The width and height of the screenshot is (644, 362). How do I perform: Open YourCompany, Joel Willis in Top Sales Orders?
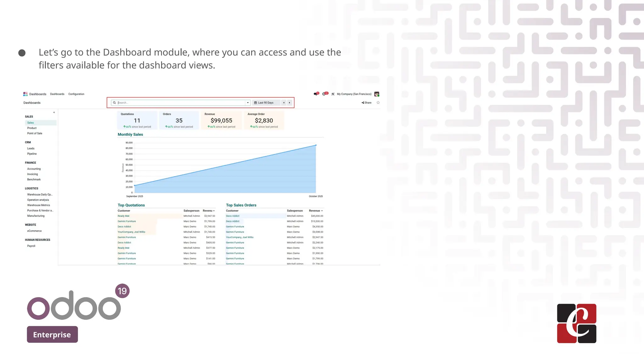point(240,238)
